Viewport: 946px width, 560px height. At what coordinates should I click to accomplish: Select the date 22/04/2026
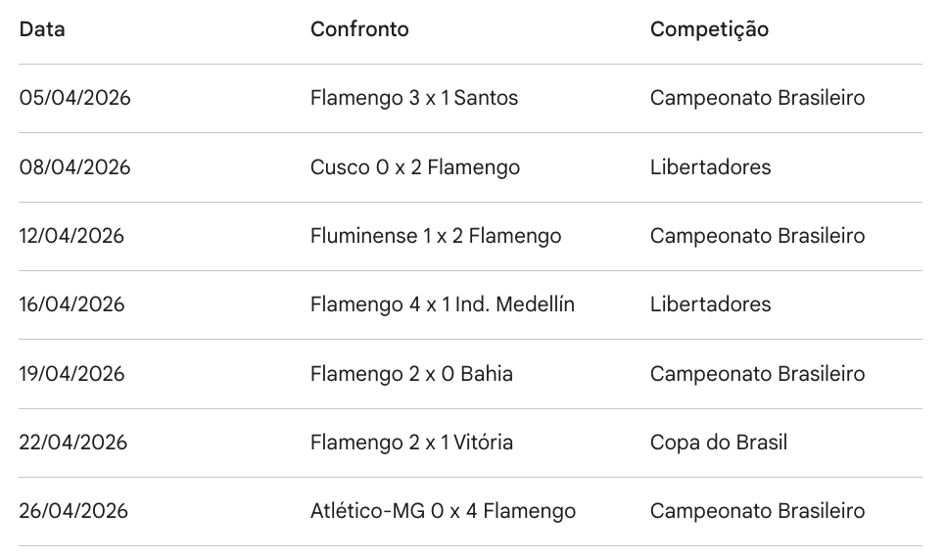click(73, 443)
